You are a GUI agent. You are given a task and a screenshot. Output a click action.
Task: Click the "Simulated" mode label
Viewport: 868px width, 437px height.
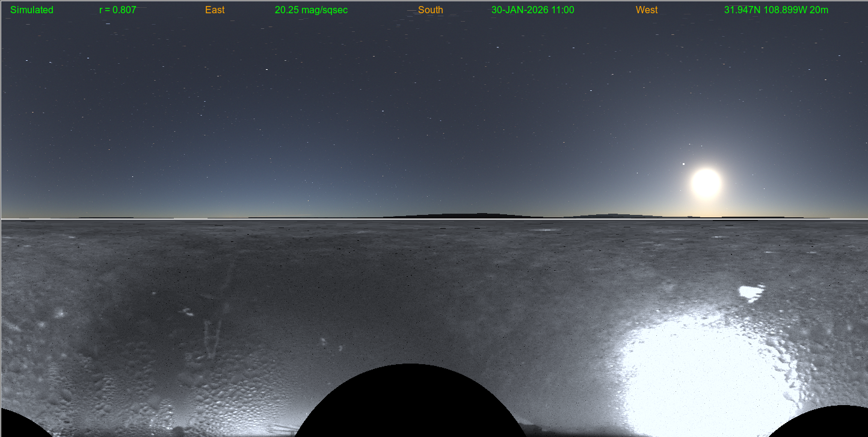click(32, 10)
